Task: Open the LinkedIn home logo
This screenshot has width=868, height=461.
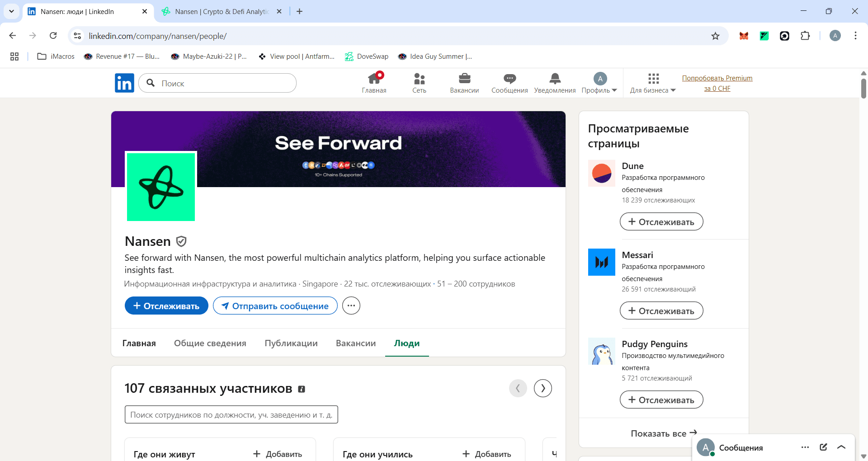Action: [x=124, y=83]
